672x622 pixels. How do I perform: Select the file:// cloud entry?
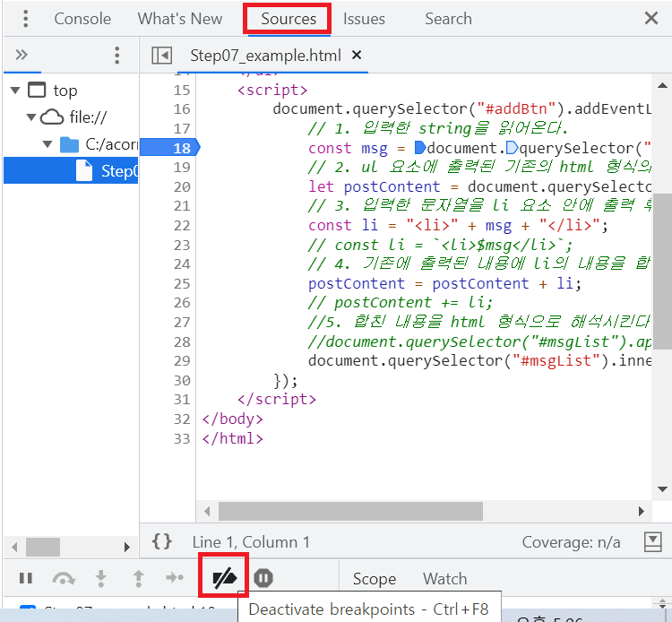(88, 117)
